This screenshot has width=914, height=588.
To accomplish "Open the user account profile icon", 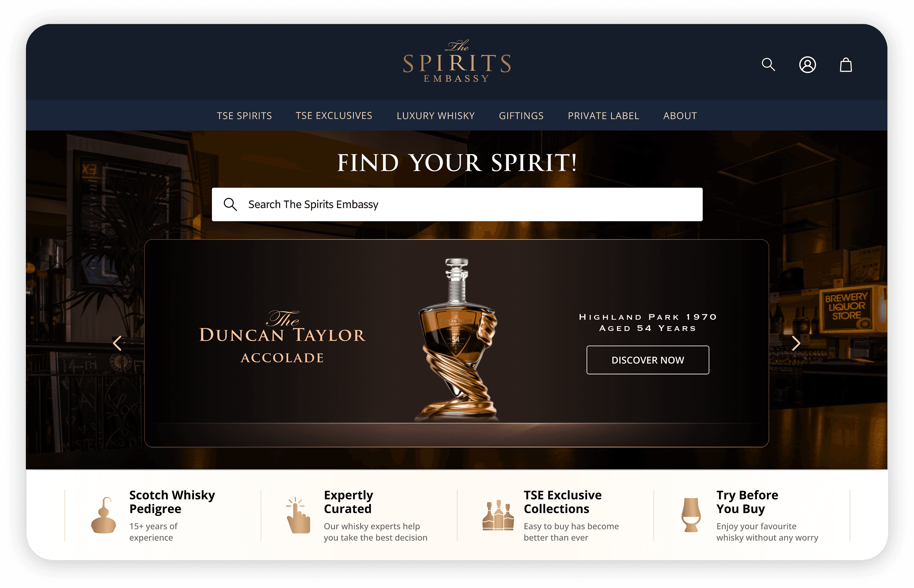I will (807, 65).
